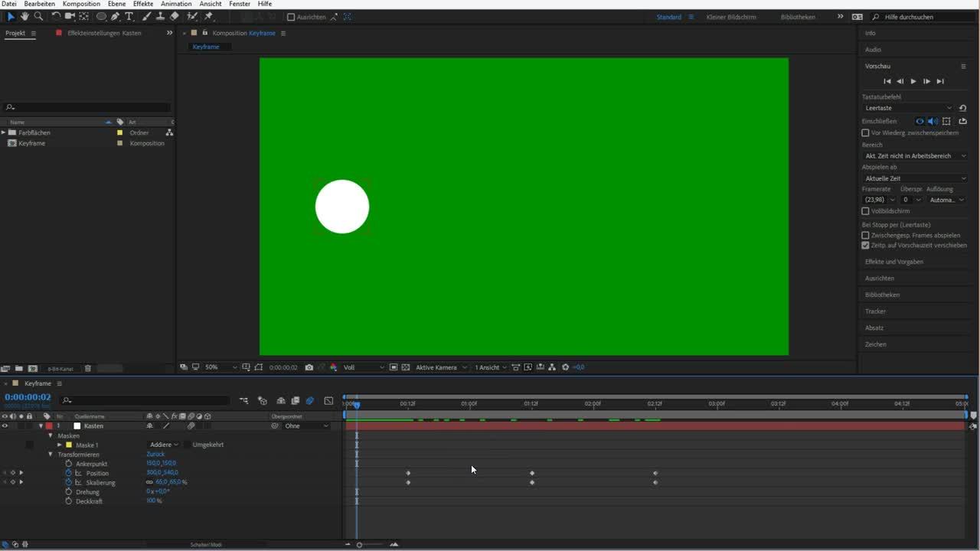980x551 pixels.
Task: Open Tracker panel
Action: coord(875,311)
